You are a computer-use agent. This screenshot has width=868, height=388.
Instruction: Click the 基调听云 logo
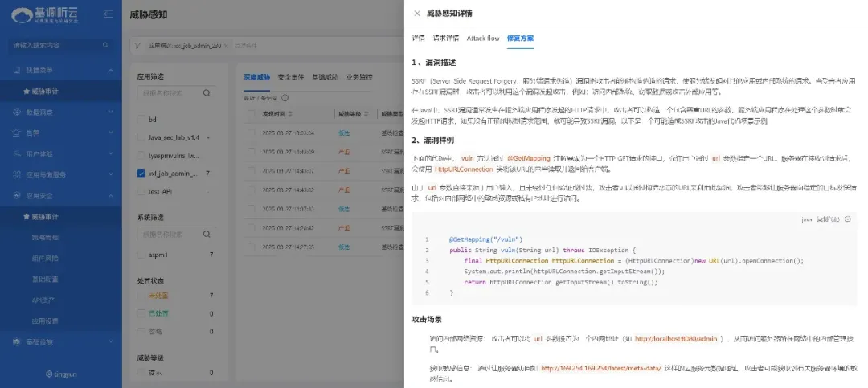pyautogui.click(x=47, y=14)
